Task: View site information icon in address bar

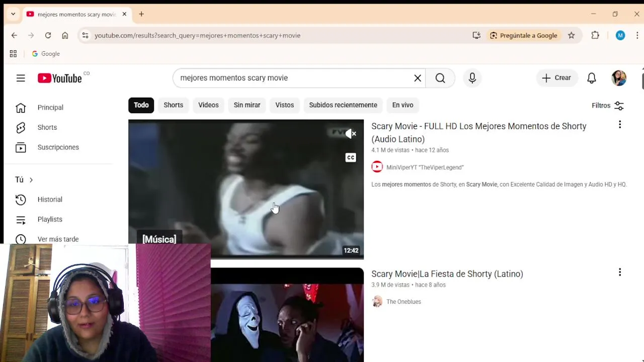Action: (x=85, y=35)
